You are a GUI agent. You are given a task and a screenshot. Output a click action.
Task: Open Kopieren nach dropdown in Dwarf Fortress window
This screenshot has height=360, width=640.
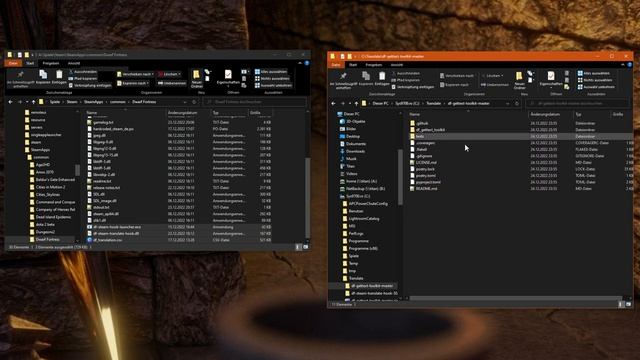[x=133, y=83]
